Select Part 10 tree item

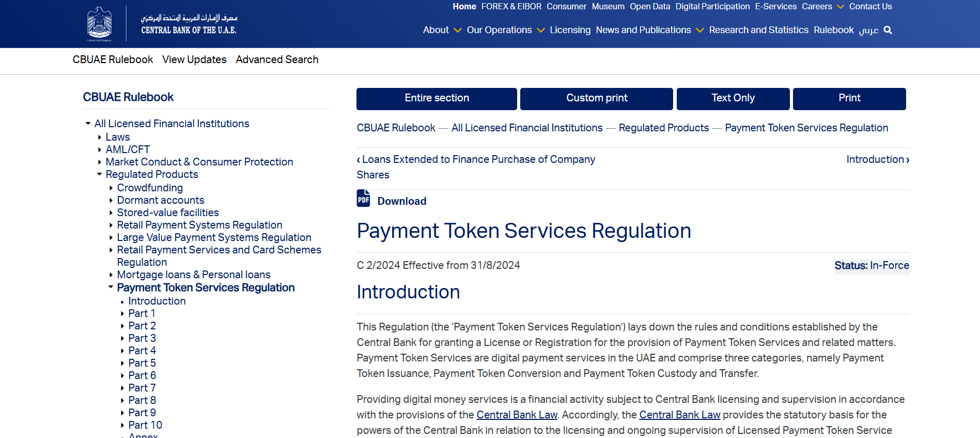click(145, 425)
